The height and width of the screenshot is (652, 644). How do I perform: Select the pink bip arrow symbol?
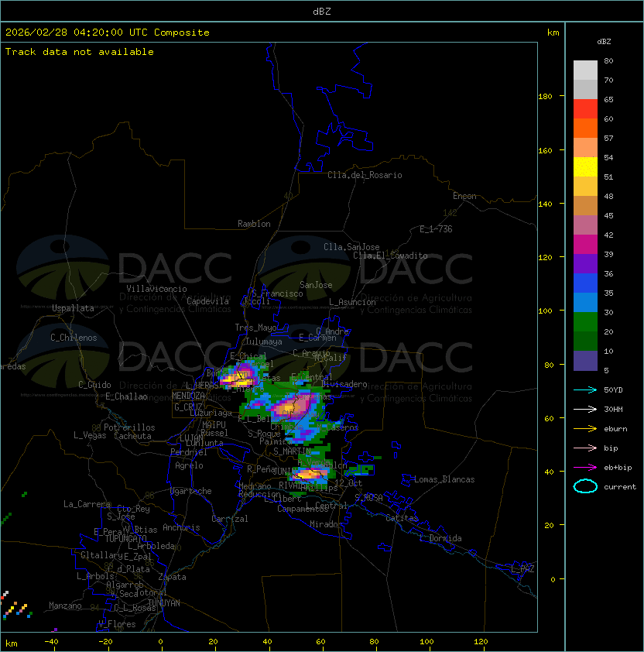pyautogui.click(x=585, y=448)
